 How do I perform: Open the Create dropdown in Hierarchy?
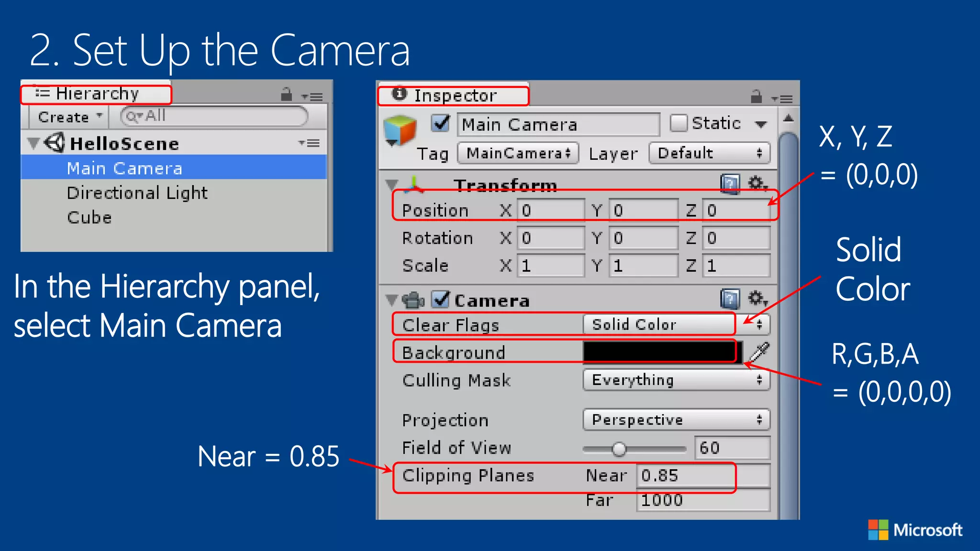[x=70, y=117]
